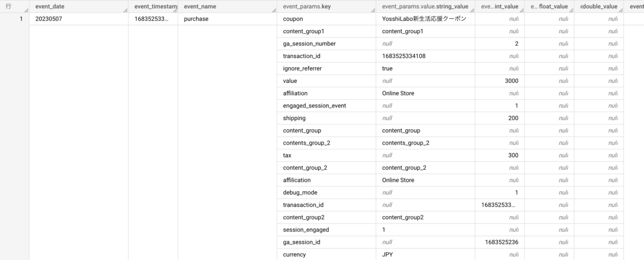Click the resize handle on event_params.key header
644x260 pixels.
[372, 10]
